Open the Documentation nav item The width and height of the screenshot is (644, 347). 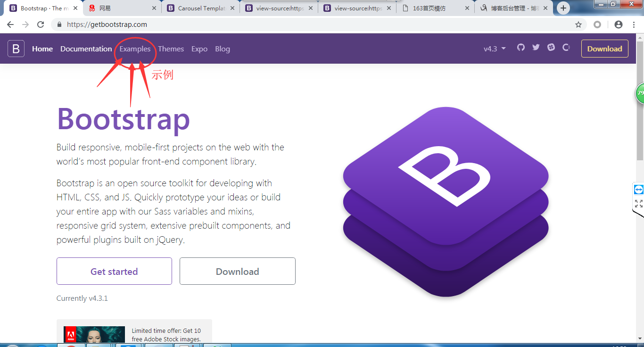pyautogui.click(x=86, y=49)
